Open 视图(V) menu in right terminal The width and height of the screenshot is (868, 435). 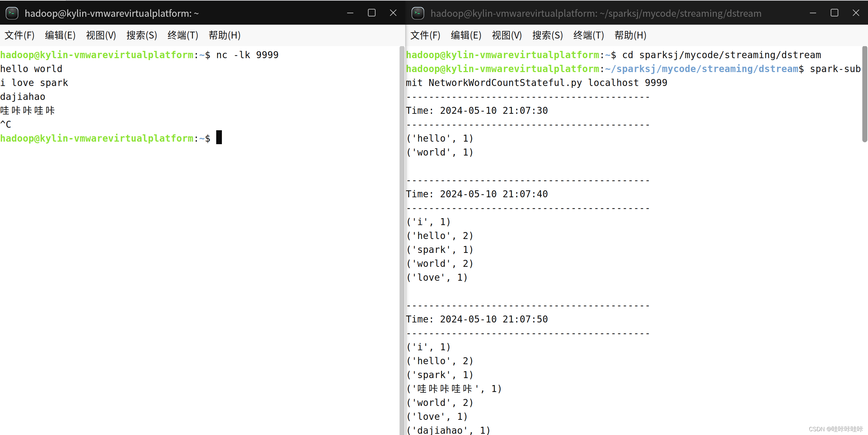(507, 35)
